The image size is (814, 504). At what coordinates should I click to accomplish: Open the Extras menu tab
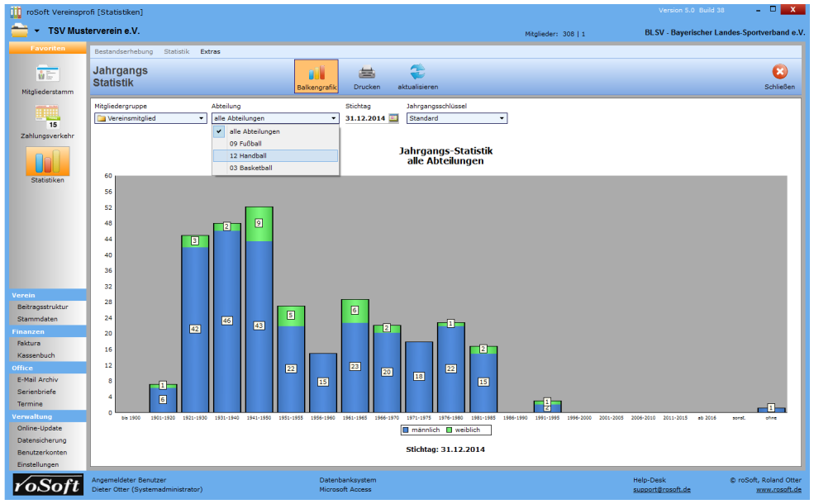pyautogui.click(x=210, y=51)
